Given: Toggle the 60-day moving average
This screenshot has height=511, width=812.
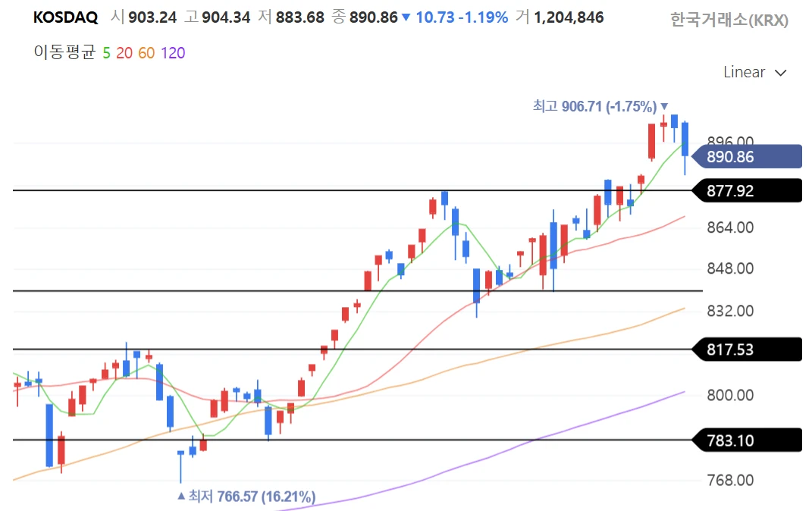Looking at the screenshot, I should pos(146,52).
